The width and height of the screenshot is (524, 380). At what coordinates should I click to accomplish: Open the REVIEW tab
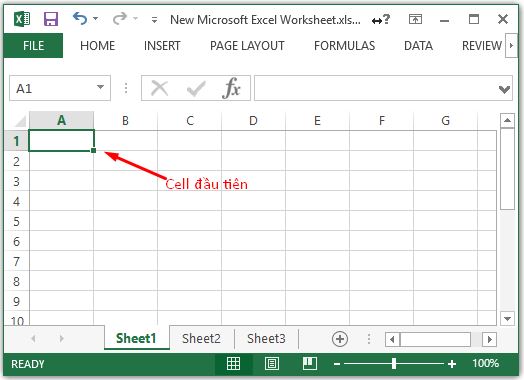[x=482, y=46]
